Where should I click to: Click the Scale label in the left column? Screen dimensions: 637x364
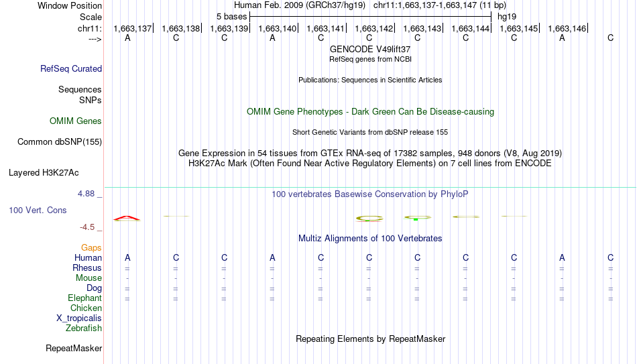click(x=91, y=17)
